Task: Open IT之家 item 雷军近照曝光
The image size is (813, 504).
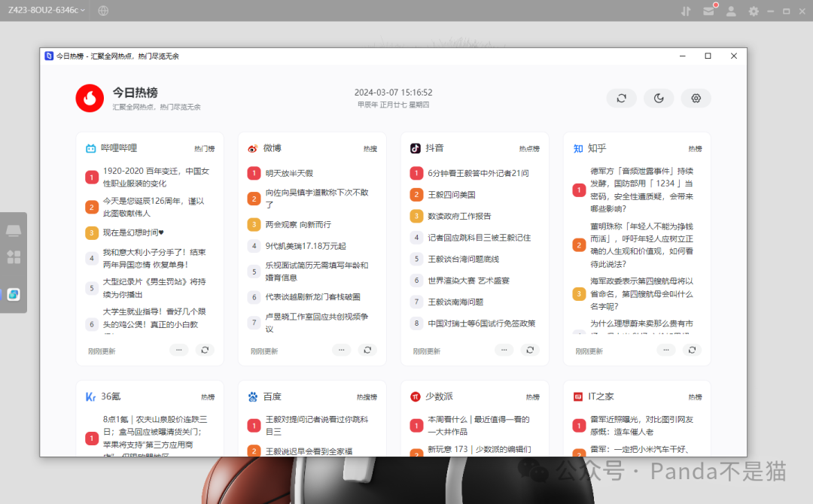Action: click(641, 425)
